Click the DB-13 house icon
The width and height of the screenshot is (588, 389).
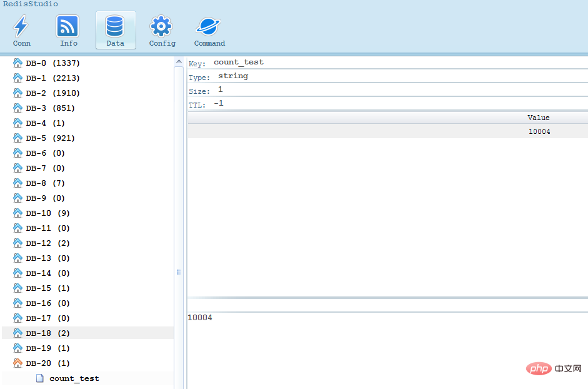(x=17, y=258)
